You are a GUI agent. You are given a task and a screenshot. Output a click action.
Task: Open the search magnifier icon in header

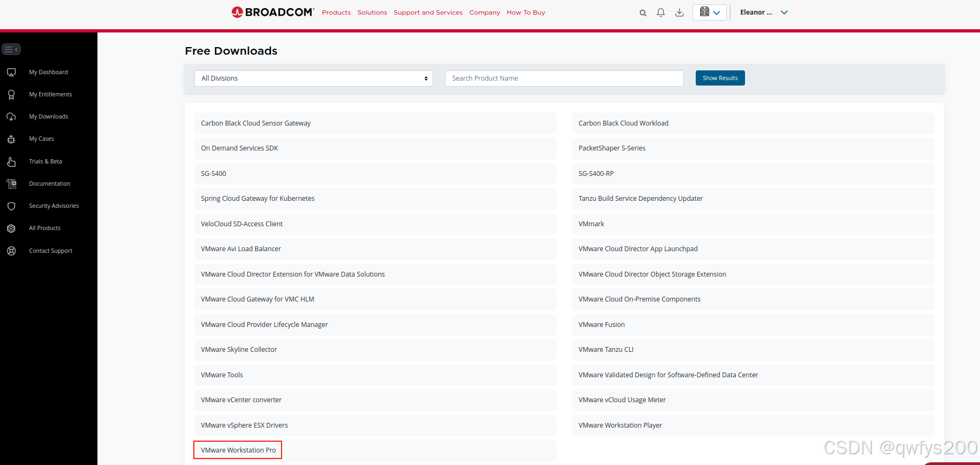coord(643,12)
